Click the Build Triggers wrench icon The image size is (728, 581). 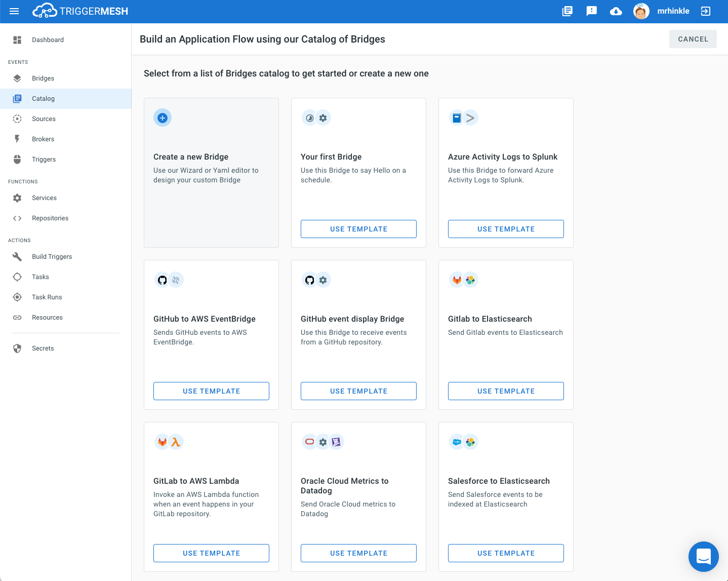17,257
